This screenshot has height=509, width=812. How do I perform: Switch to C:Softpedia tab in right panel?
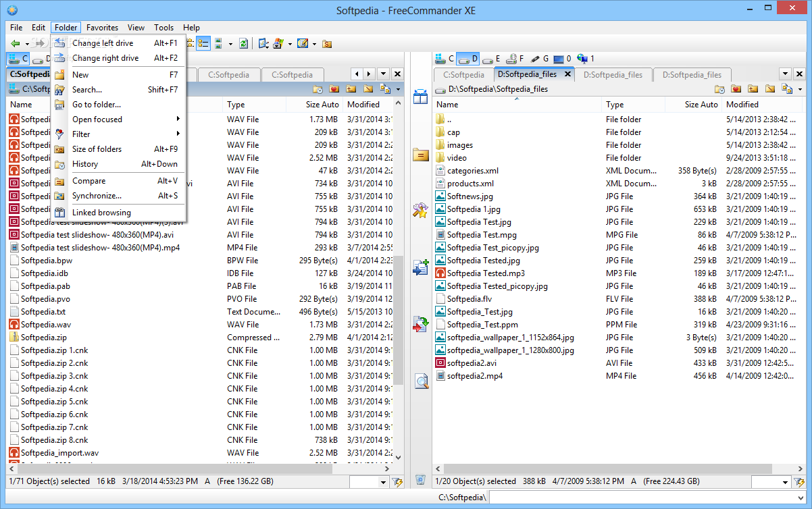tap(464, 75)
